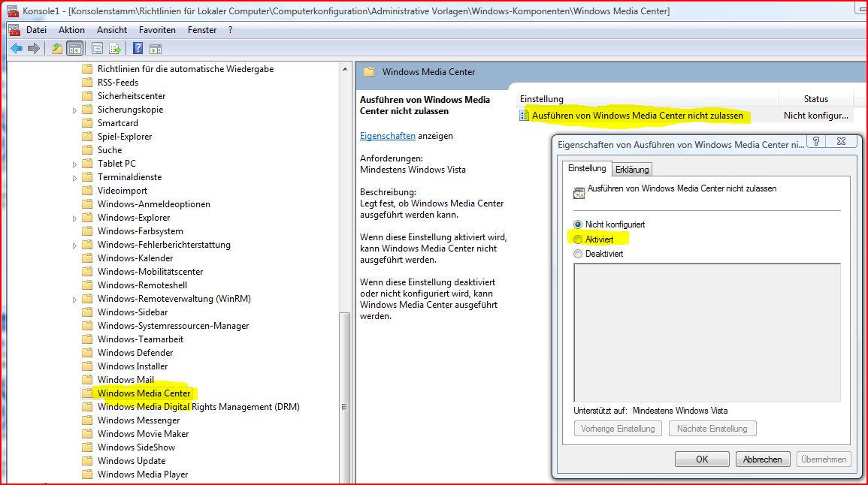Expand the Tablet PC tree node
This screenshot has width=868, height=485.
[74, 164]
